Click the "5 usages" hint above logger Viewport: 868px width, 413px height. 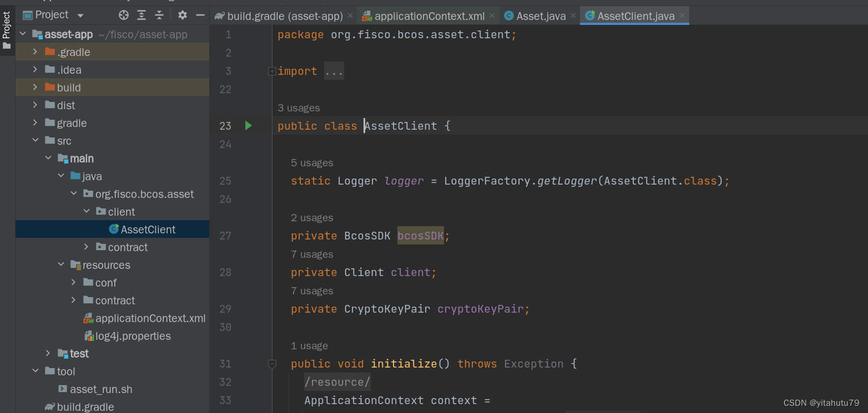tap(312, 163)
